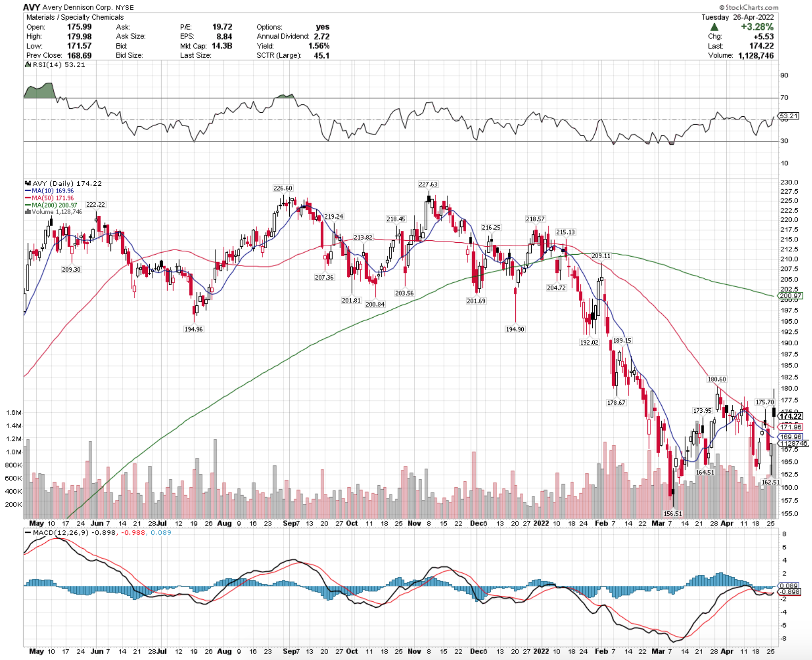Click the 218.57 price label

[535, 219]
